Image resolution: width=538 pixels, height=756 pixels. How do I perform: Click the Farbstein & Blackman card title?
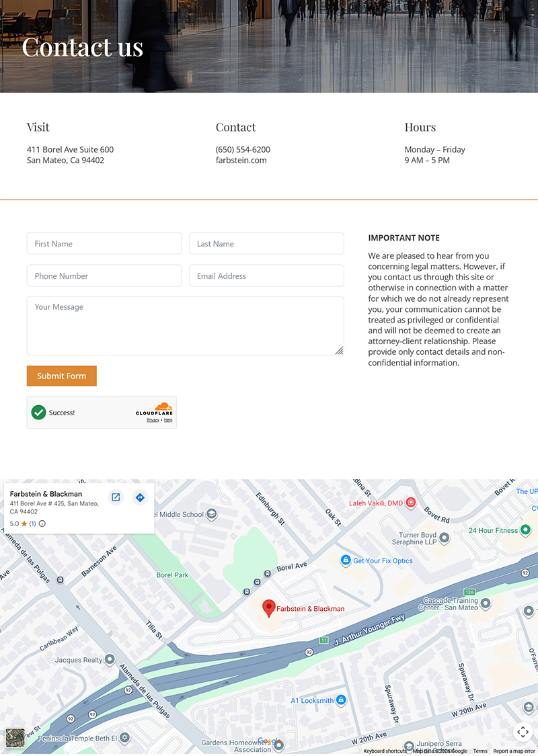coord(46,494)
